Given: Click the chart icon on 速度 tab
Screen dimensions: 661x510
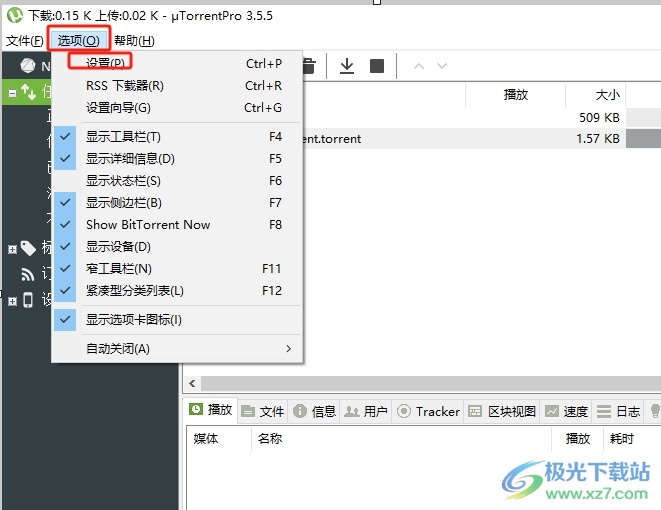Looking at the screenshot, I should click(551, 411).
